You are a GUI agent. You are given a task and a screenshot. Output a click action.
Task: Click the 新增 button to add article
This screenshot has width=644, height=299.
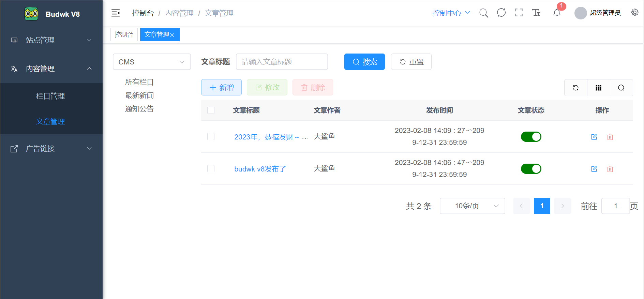221,88
